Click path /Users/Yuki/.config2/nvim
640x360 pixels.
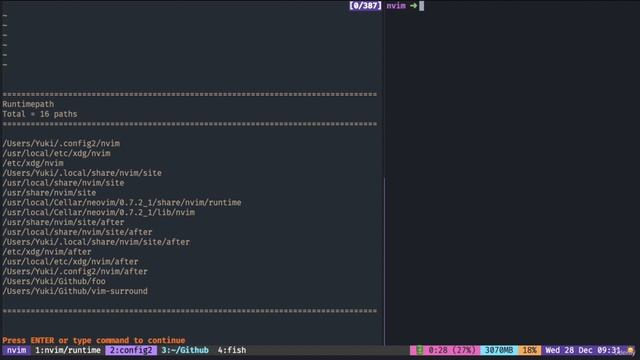click(x=61, y=143)
